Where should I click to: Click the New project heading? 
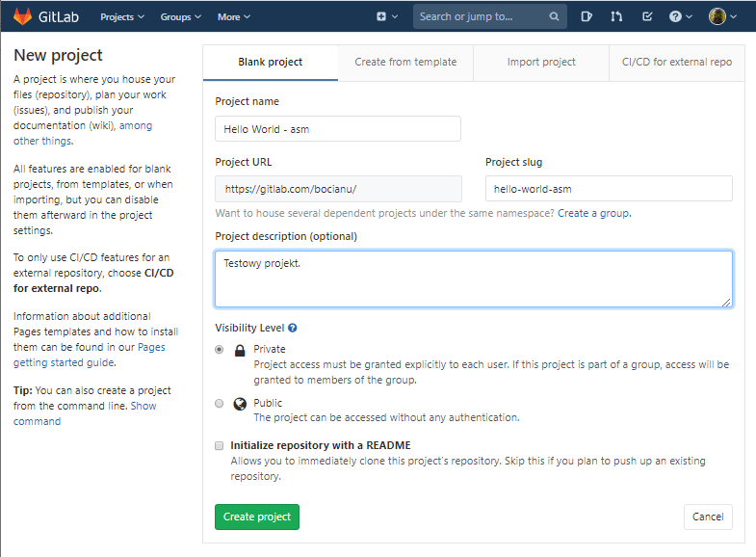coord(58,56)
